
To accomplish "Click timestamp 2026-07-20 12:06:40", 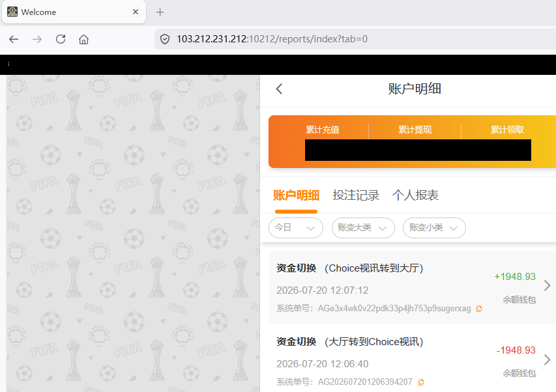I will tap(323, 364).
